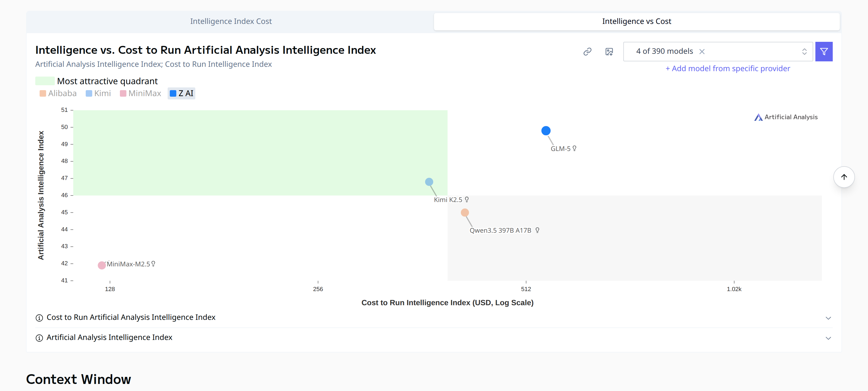The height and width of the screenshot is (391, 868).
Task: Select the GLM-5 data point
Action: (x=546, y=131)
